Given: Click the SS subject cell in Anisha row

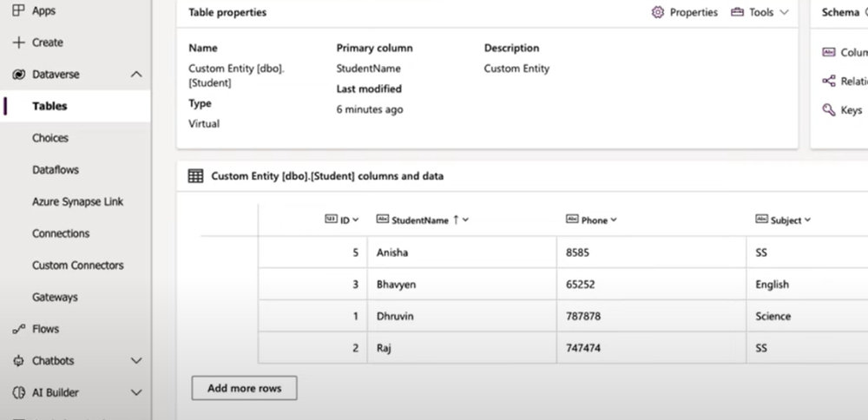Looking at the screenshot, I should click(x=807, y=253).
